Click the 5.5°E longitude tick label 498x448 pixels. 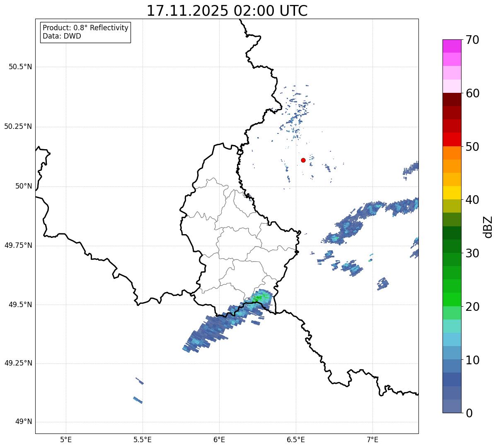tap(143, 439)
